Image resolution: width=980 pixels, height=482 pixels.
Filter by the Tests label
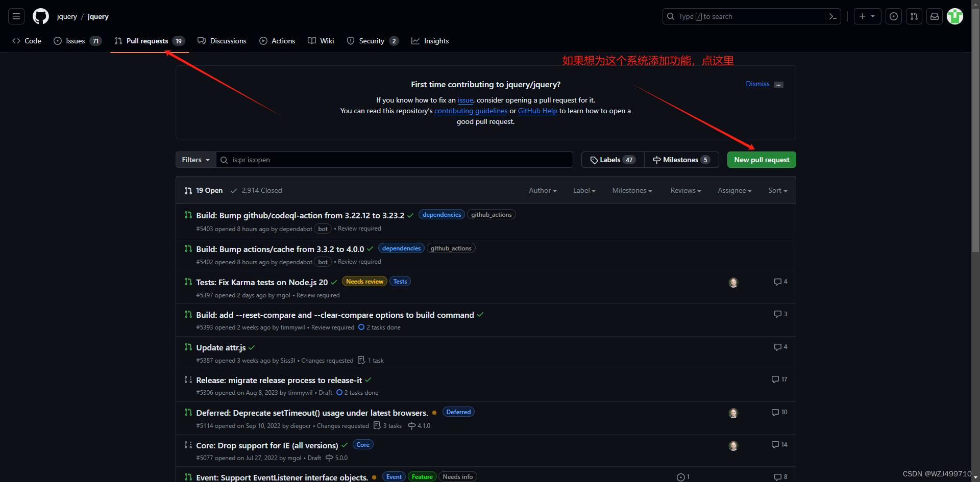pyautogui.click(x=400, y=282)
